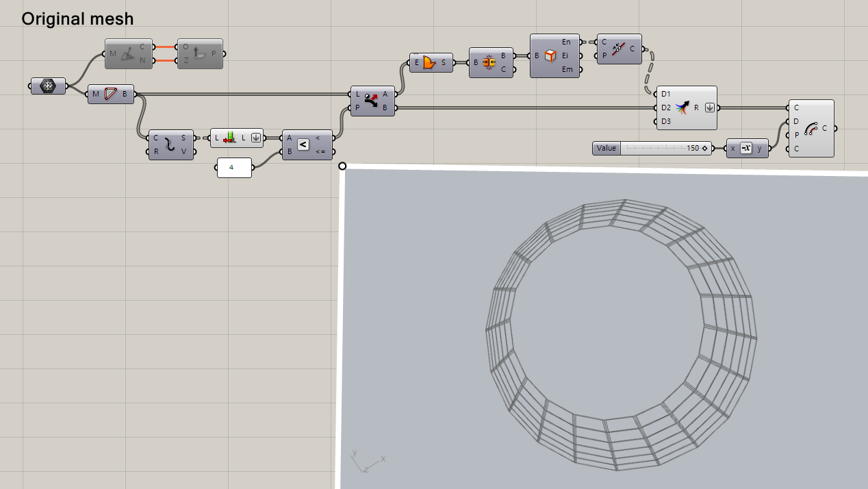Click the explode component icon between B and C ports
868x489 pixels.
click(x=491, y=62)
